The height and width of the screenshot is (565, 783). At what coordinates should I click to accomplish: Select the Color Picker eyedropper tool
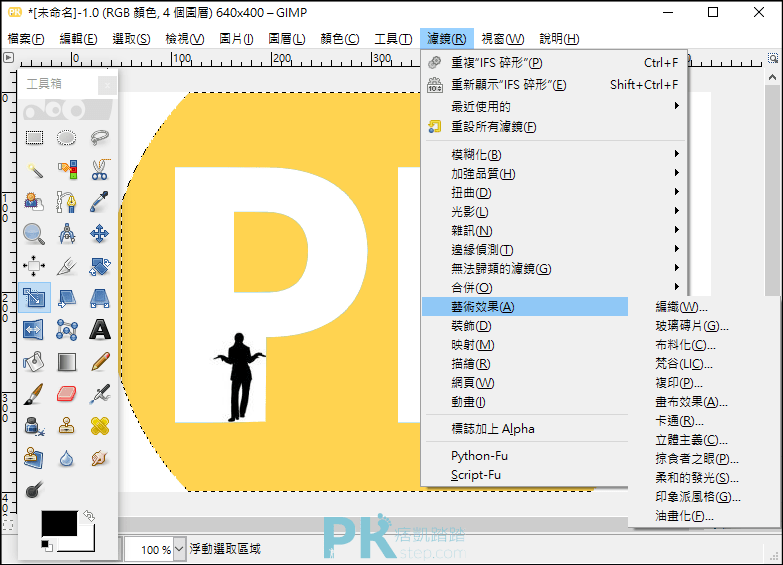click(99, 201)
